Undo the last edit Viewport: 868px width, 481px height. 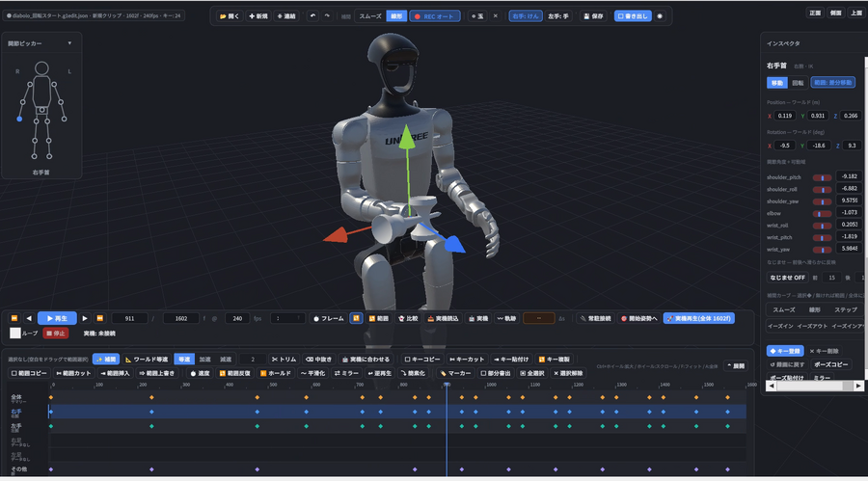coord(312,16)
